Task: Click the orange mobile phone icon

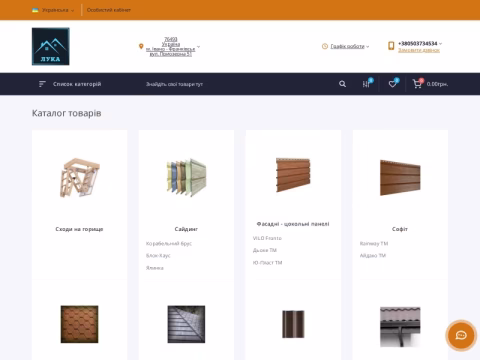Action: coord(391,46)
